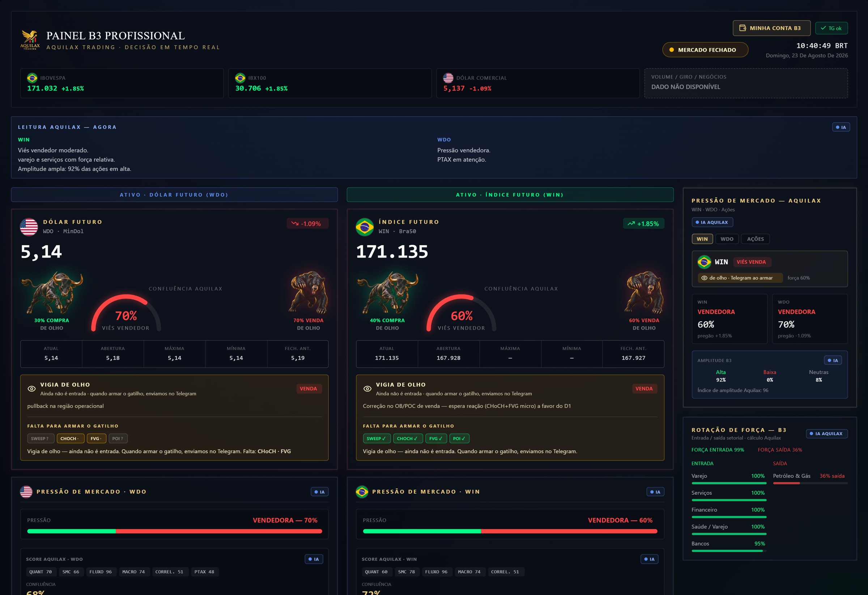The height and width of the screenshot is (595, 868).
Task: Click the IA badge in Score Aquilax WIN
Action: point(650,559)
